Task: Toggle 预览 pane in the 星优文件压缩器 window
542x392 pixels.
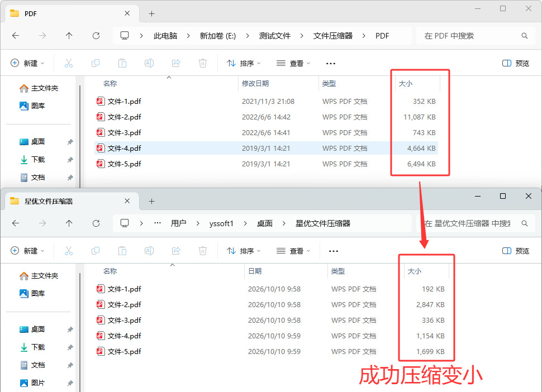Action: (x=515, y=251)
